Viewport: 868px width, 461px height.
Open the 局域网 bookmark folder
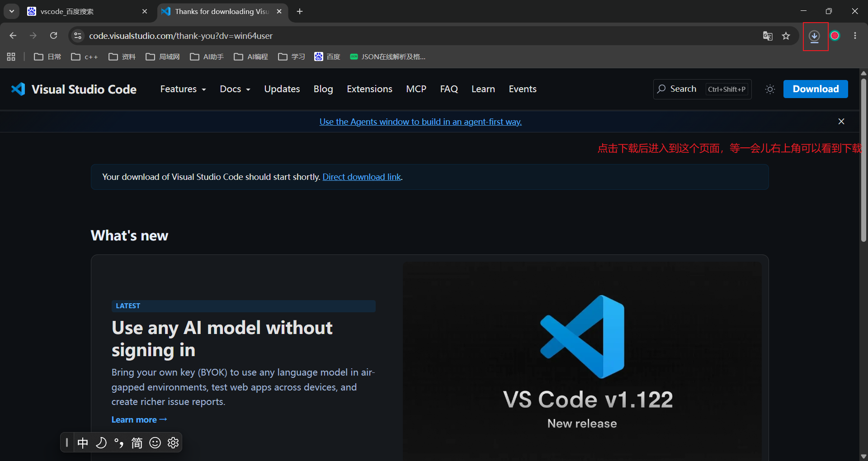[163, 56]
